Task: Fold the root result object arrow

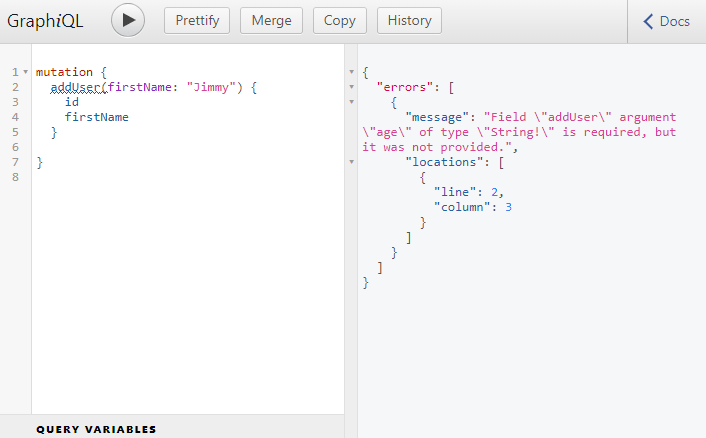Action: tap(351, 73)
